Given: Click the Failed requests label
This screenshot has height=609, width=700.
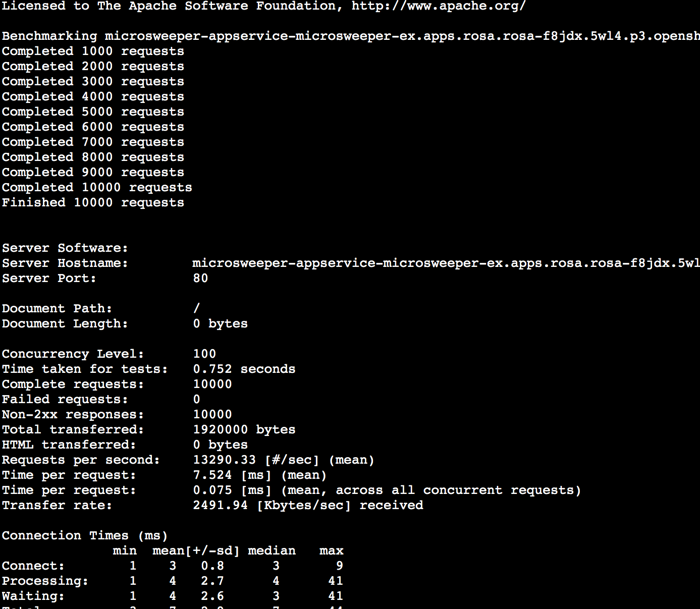Looking at the screenshot, I should pos(65,399).
